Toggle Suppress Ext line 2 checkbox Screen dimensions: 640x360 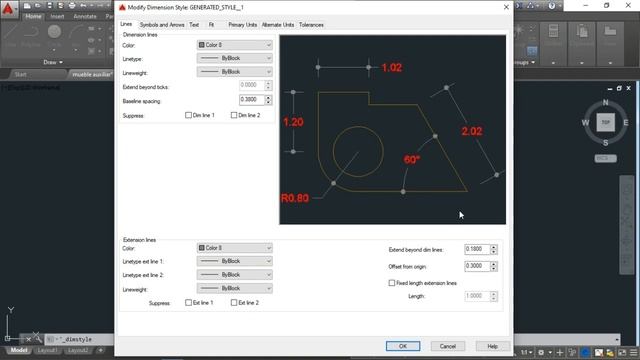tap(234, 302)
